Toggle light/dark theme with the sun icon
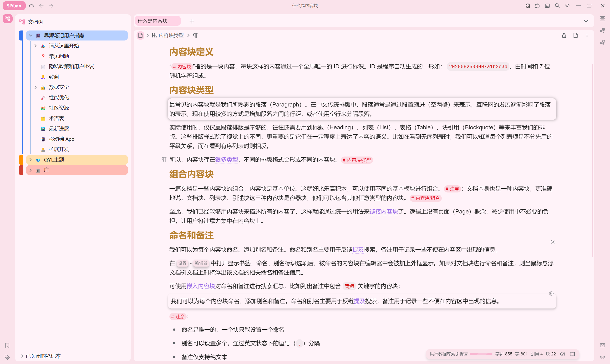The width and height of the screenshot is (610, 364). pos(567,6)
